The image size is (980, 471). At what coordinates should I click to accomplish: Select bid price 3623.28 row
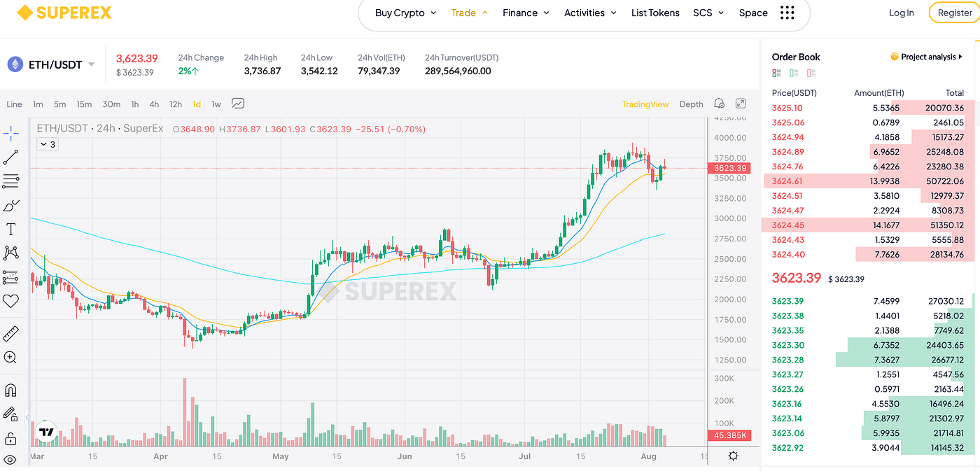point(867,360)
